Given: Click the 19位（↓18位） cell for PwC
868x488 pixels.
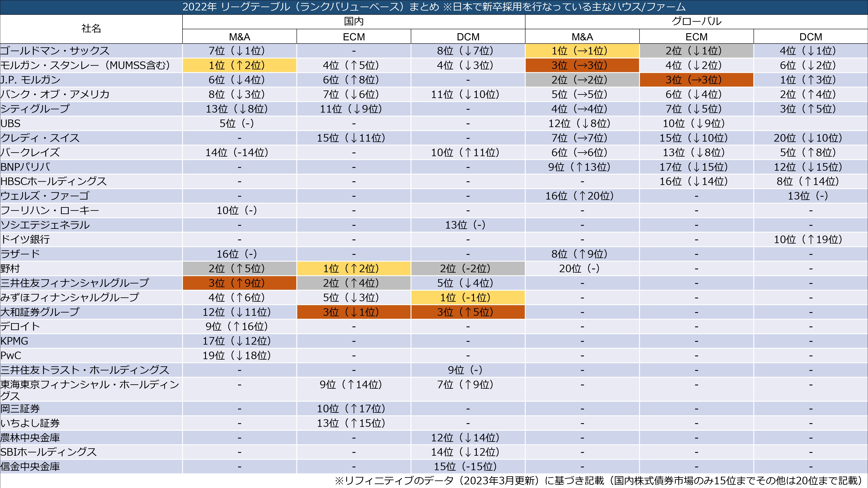Looking at the screenshot, I should (x=239, y=356).
